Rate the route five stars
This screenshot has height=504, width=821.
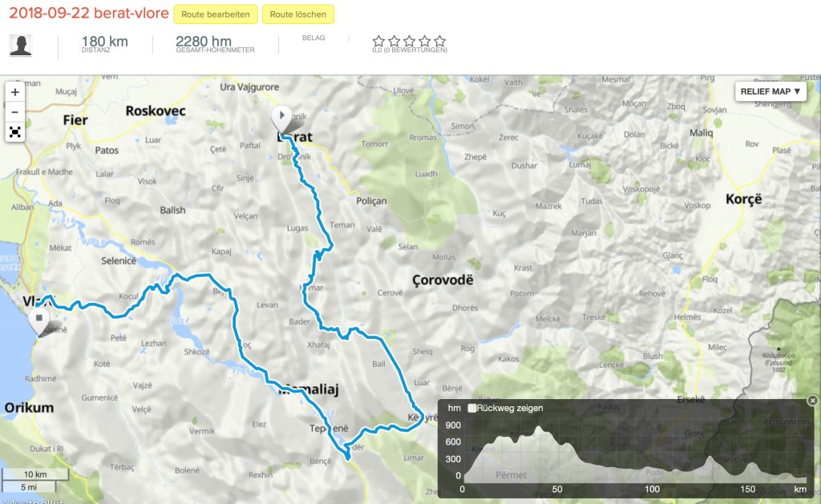pyautogui.click(x=439, y=41)
